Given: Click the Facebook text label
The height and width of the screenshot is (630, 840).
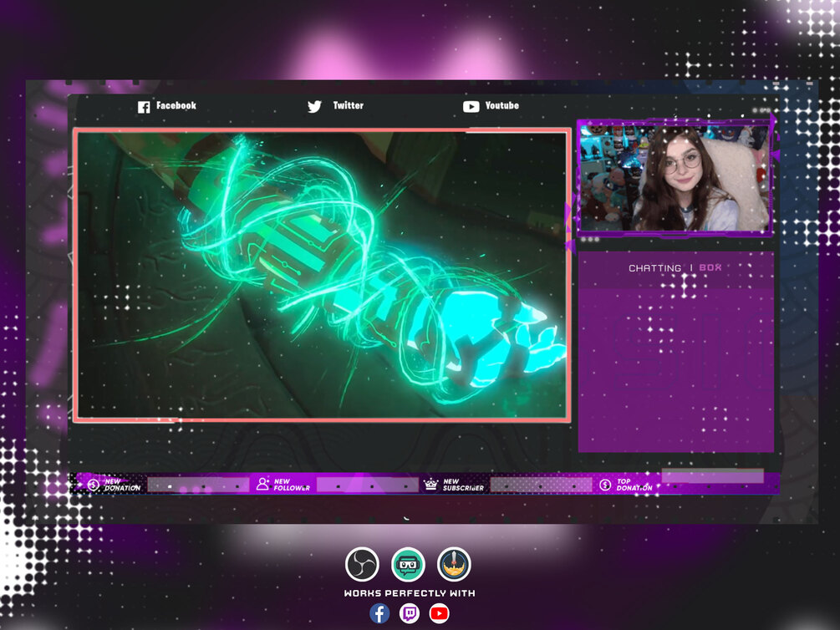Looking at the screenshot, I should point(176,105).
